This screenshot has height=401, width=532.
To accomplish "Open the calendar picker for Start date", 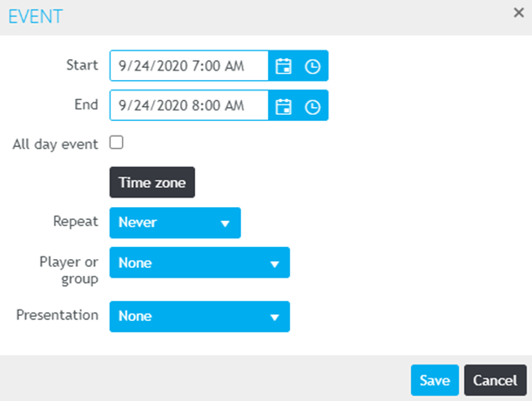I will 283,66.
